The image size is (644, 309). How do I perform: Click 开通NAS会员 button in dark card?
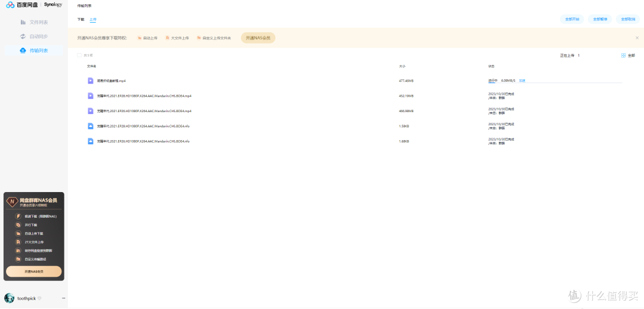(33, 271)
